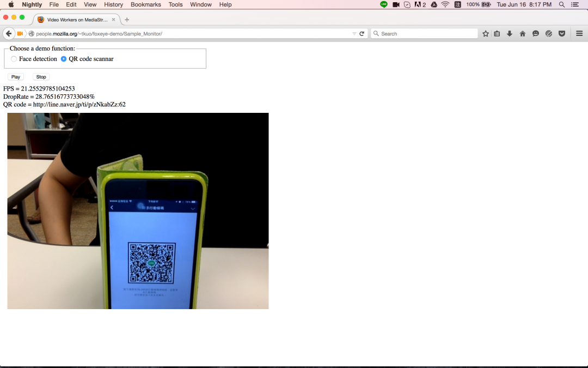
Task: Open the Help menu
Action: (x=225, y=4)
